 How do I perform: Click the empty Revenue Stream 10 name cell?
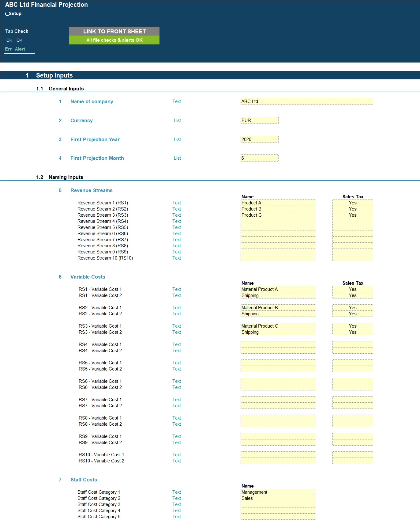click(x=278, y=258)
